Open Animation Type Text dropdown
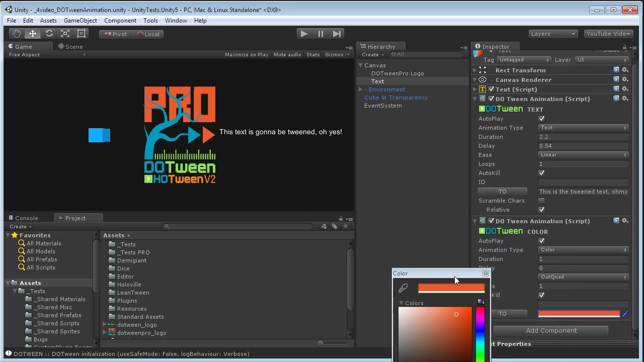Viewport: 644px width, 362px height. pos(584,128)
